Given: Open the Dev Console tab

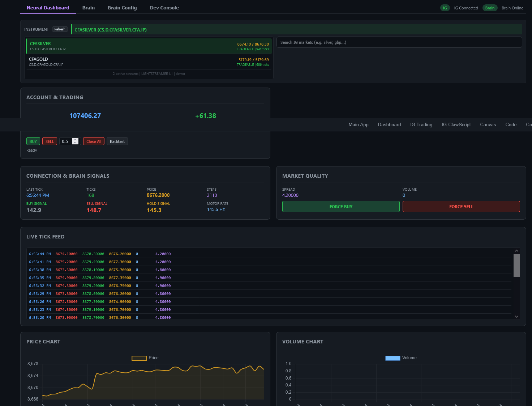Looking at the screenshot, I should (x=164, y=8).
